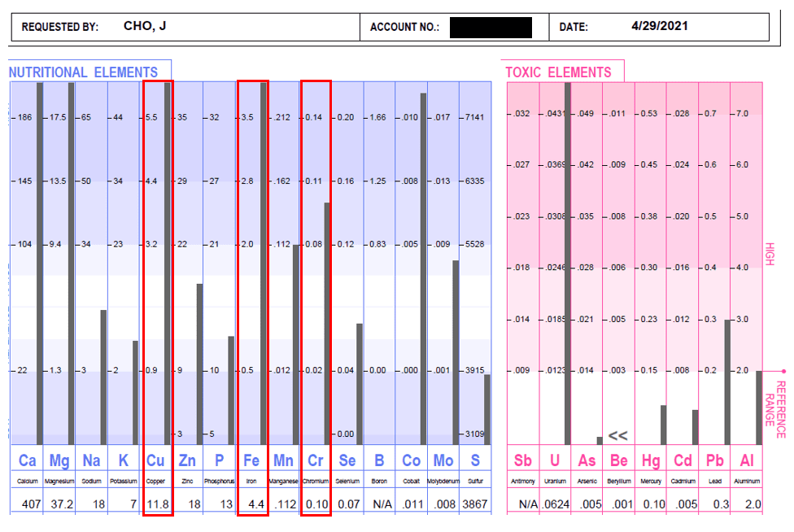Screen dimensions: 794x532
Task: Open the Toxic Elements section header
Action: (558, 72)
